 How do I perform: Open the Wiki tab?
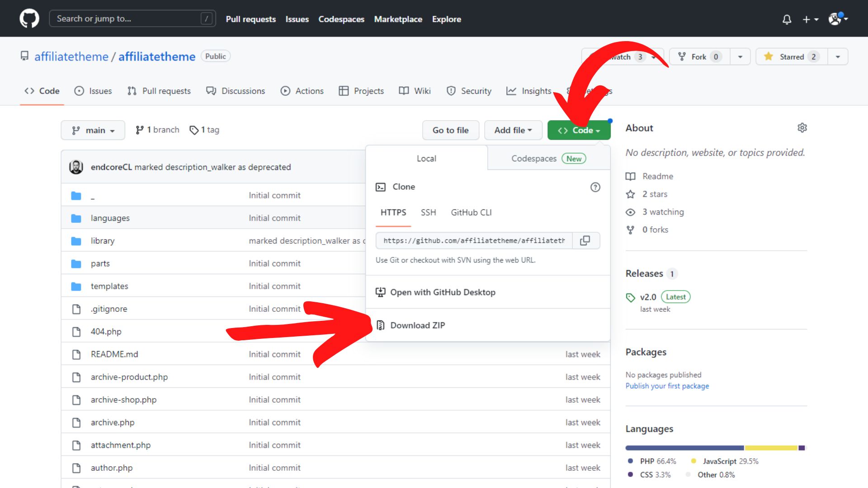(x=415, y=91)
